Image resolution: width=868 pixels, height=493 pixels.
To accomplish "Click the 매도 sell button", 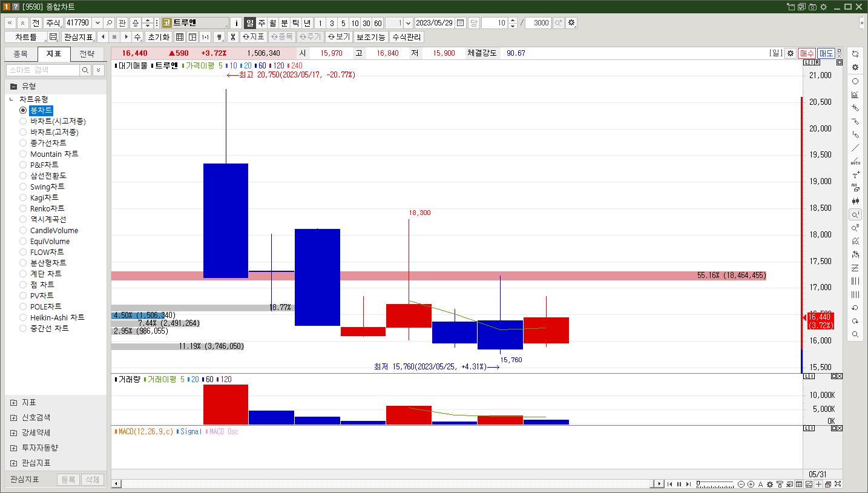I will point(826,53).
